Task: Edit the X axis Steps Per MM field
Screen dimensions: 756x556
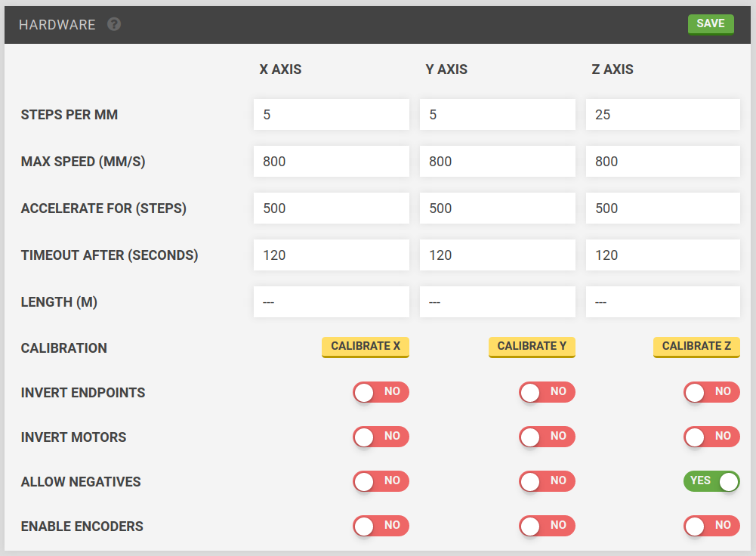Action: click(x=331, y=115)
